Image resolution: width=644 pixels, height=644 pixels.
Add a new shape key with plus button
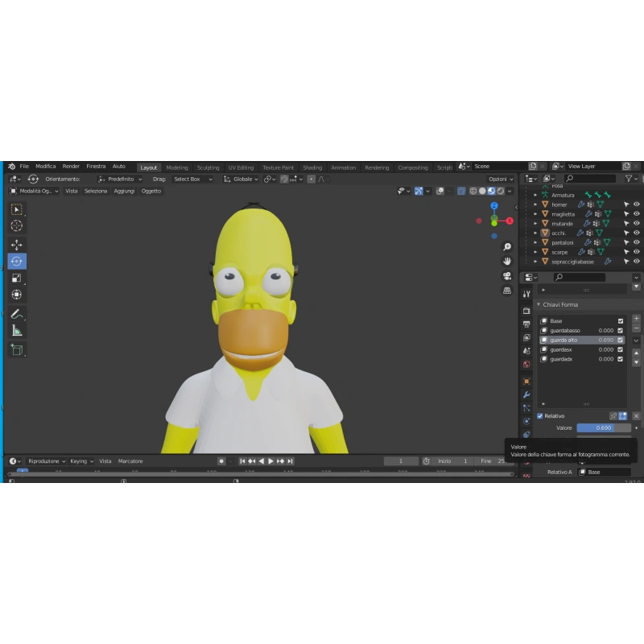coord(636,318)
